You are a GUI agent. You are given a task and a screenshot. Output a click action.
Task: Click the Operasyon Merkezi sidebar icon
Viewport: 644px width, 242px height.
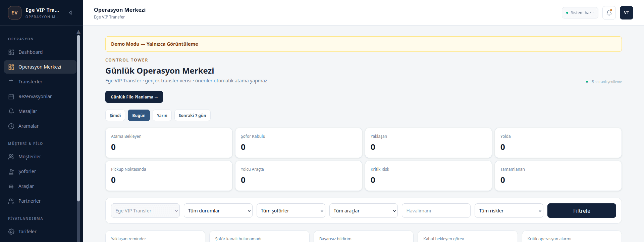11,67
